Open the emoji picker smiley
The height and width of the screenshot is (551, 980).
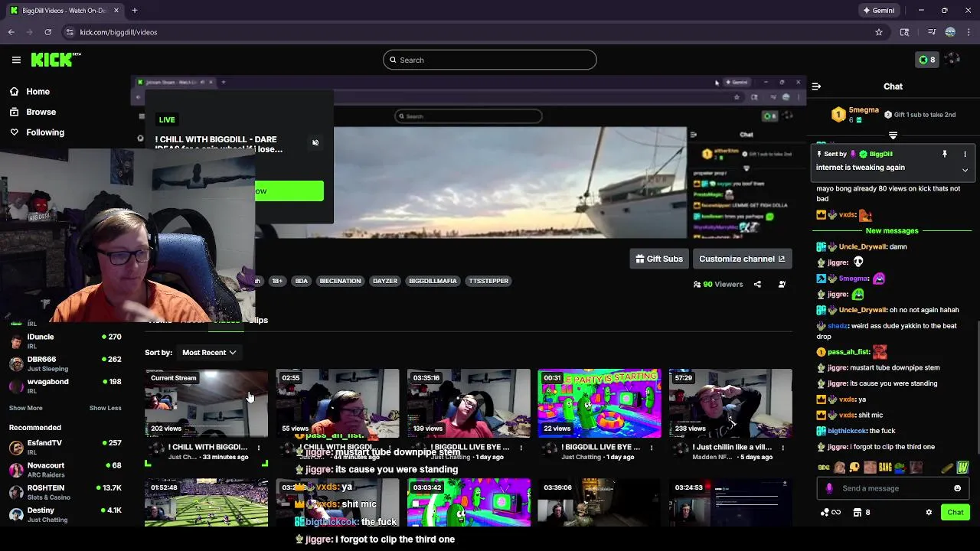point(957,488)
